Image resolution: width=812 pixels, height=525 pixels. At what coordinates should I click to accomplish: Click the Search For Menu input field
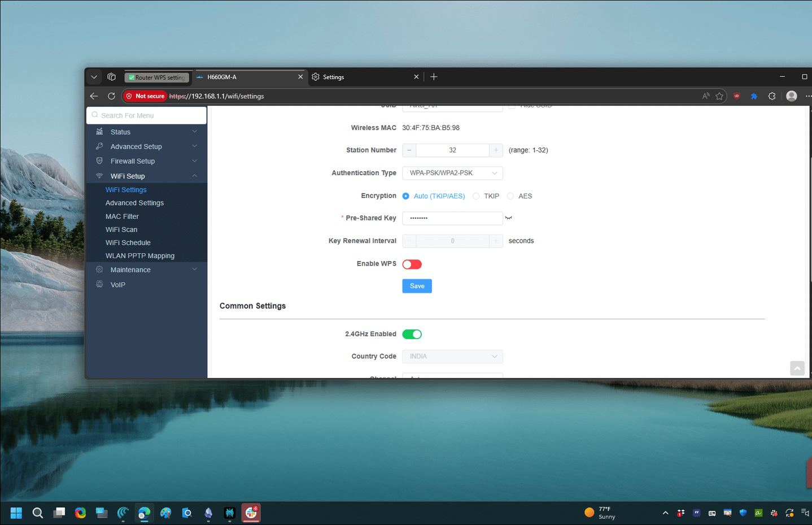(147, 115)
